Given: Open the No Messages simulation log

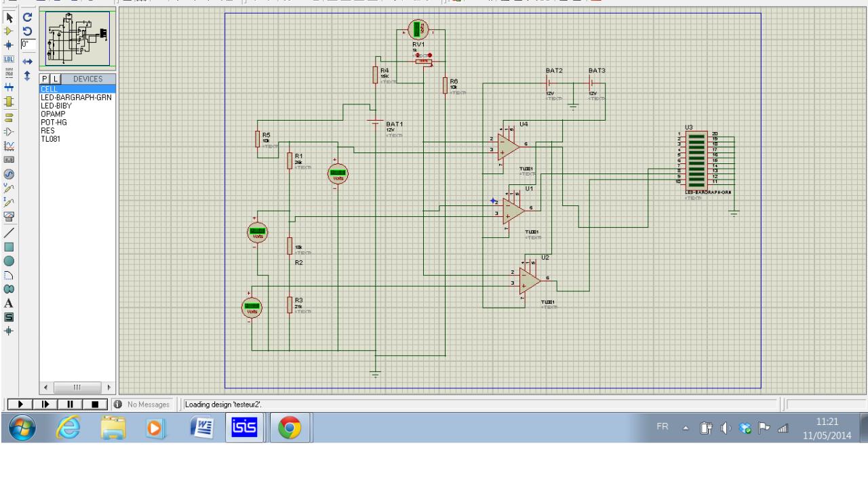Looking at the screenshot, I should pos(142,405).
